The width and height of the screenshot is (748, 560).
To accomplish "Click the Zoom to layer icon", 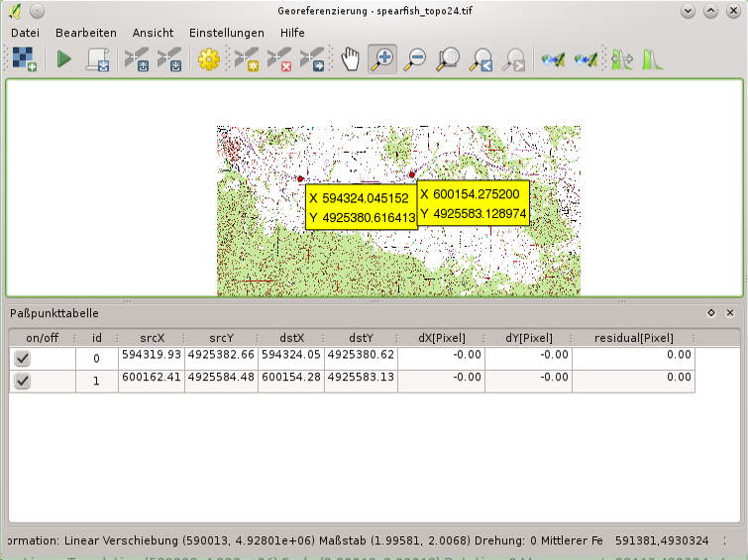I will (x=448, y=59).
